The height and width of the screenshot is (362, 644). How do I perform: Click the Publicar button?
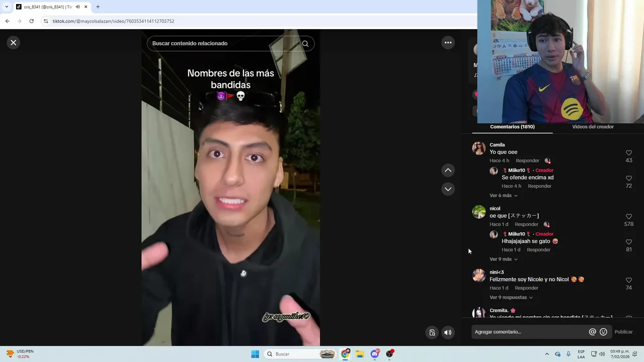(x=623, y=332)
